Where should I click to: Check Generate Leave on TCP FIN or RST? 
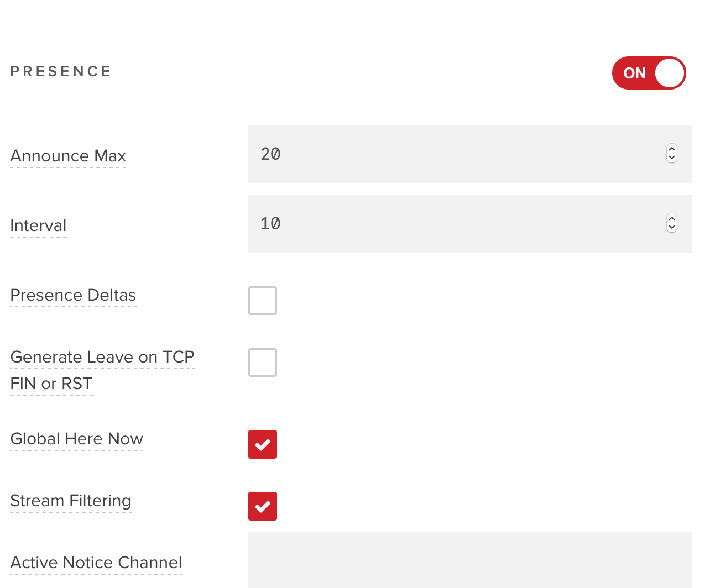(263, 363)
